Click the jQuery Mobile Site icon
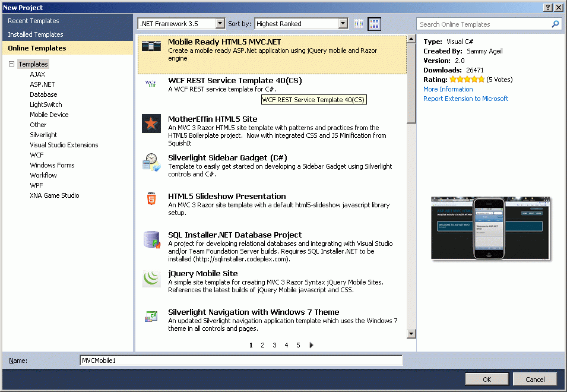The height and width of the screenshot is (392, 567). tap(151, 278)
